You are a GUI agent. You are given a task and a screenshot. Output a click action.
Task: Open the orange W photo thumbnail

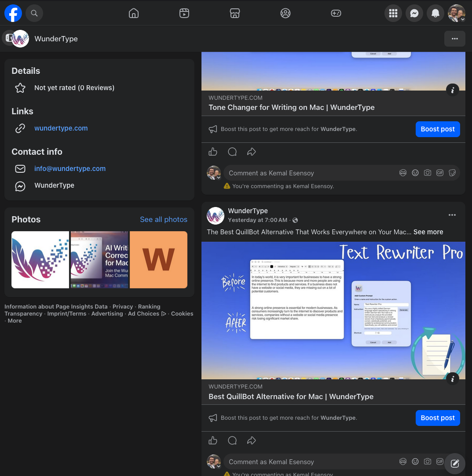pyautogui.click(x=158, y=260)
